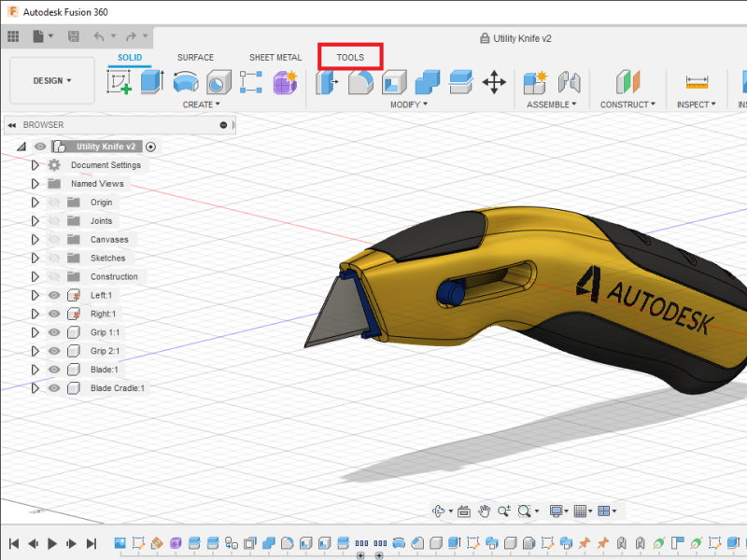
Task: Click the first timeline feature marker
Action: (x=120, y=543)
